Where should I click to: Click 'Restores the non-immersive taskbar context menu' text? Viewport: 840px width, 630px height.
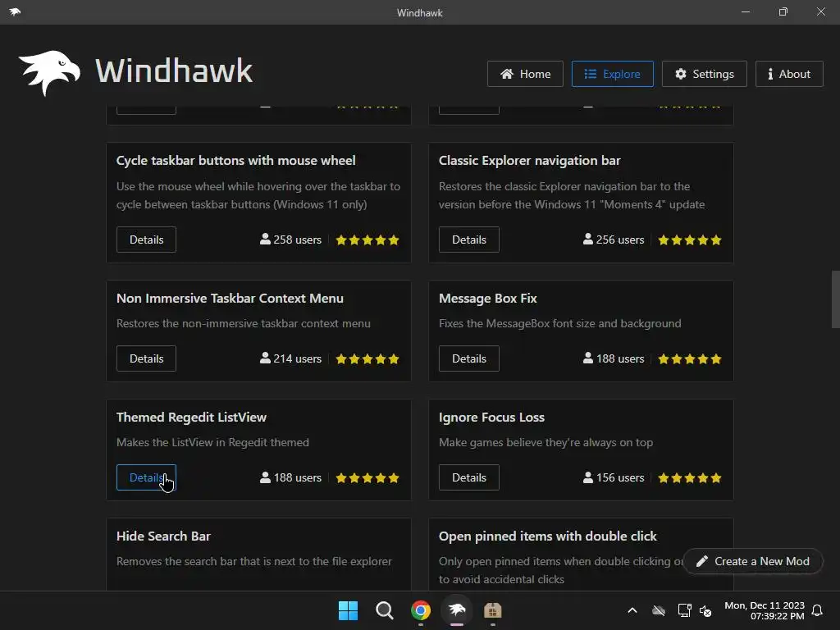pyautogui.click(x=243, y=323)
